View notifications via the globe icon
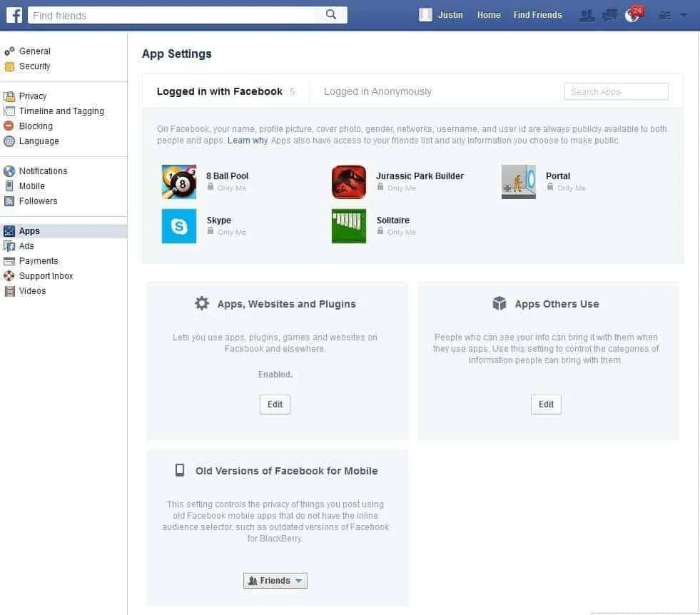Screen dimensions: 700x615 631,14
